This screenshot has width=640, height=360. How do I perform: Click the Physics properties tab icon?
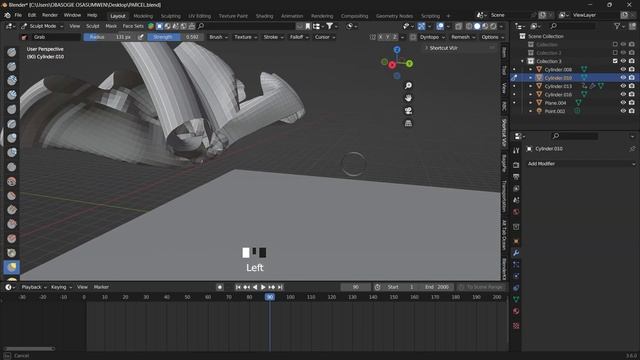(516, 276)
